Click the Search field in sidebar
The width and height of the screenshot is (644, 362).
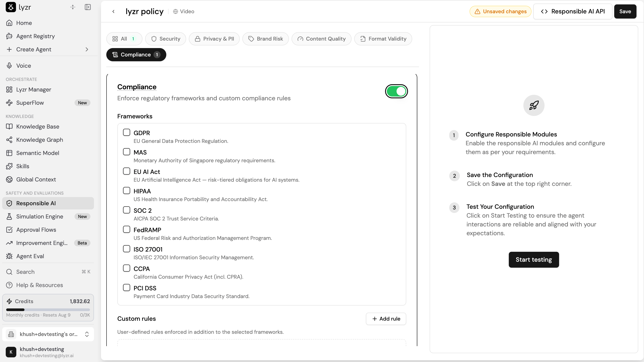click(x=48, y=272)
